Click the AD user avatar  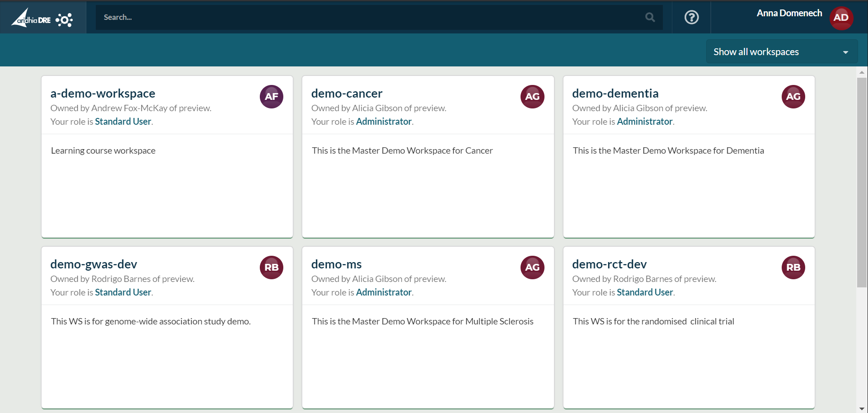[841, 18]
